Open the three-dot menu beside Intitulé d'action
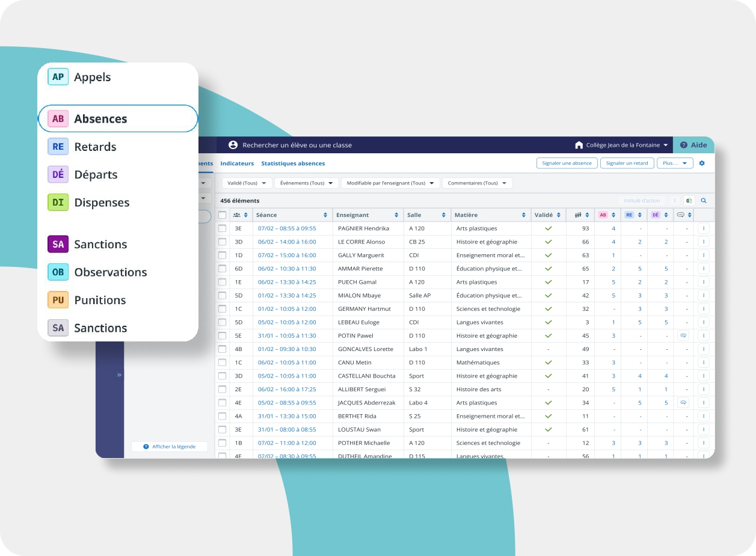The height and width of the screenshot is (556, 756). tap(674, 201)
